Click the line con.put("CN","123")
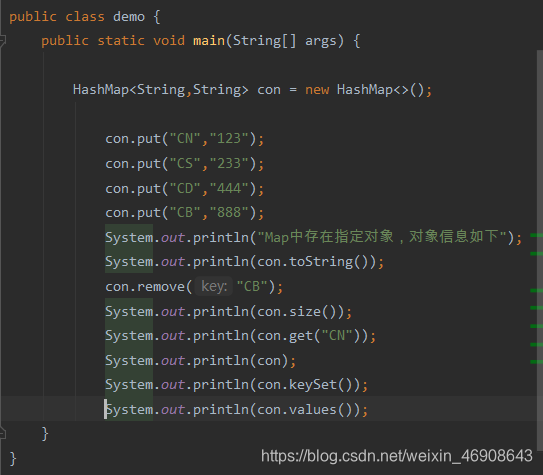 tap(185, 139)
